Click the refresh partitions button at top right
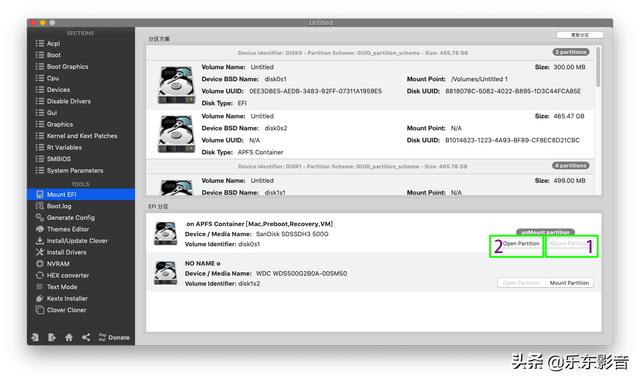 [580, 35]
